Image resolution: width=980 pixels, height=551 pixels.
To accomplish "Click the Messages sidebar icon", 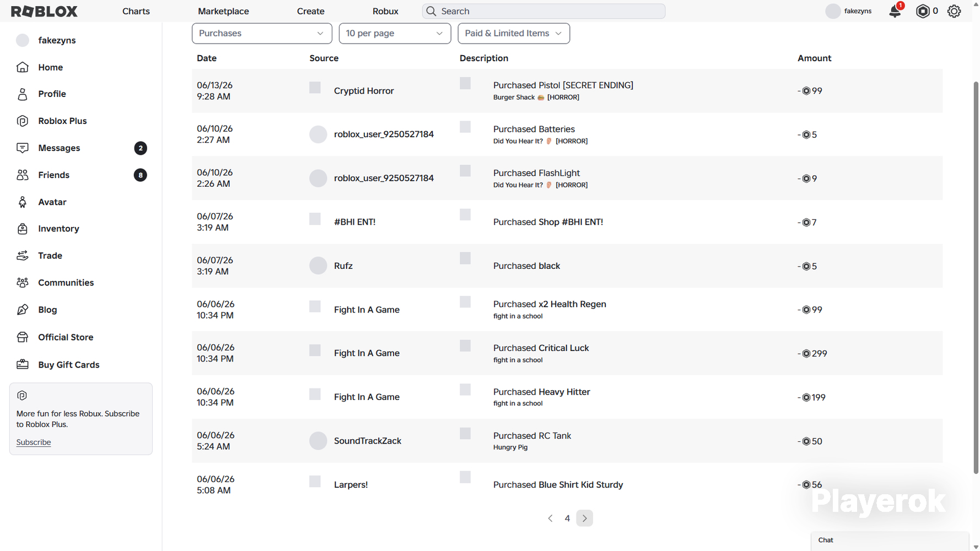I will coord(23,148).
